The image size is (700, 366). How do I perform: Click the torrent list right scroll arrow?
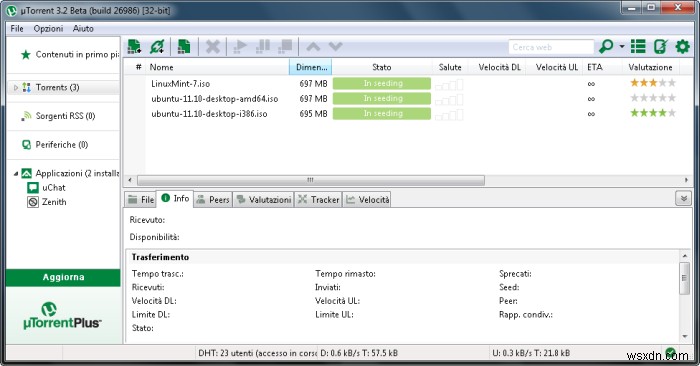(x=686, y=180)
